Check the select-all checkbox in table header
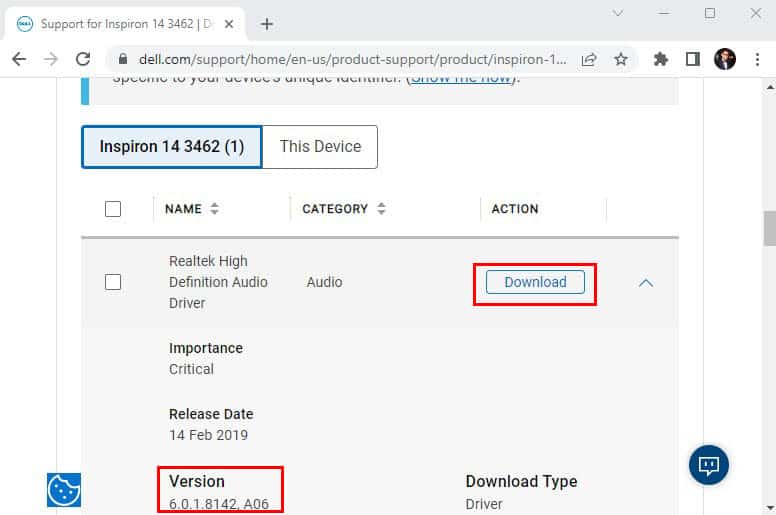Screen dimensions: 776x515 pyautogui.click(x=113, y=209)
